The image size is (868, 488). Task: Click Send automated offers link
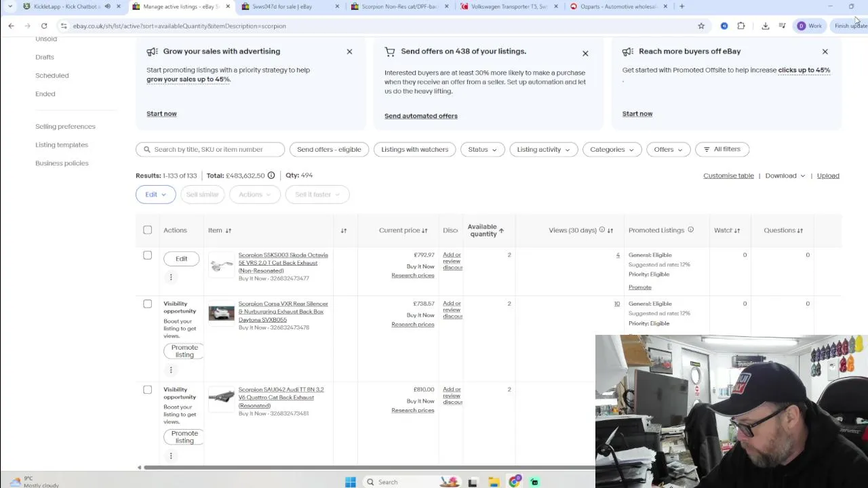(421, 116)
